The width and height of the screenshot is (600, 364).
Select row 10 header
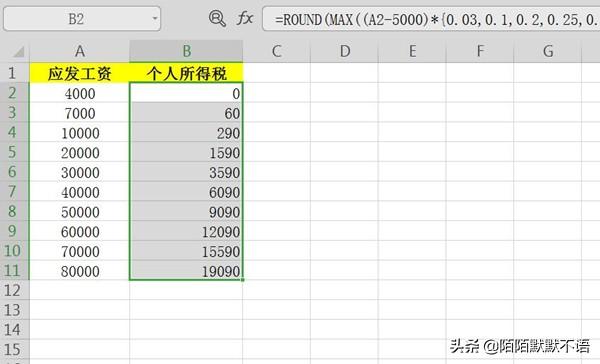15,251
